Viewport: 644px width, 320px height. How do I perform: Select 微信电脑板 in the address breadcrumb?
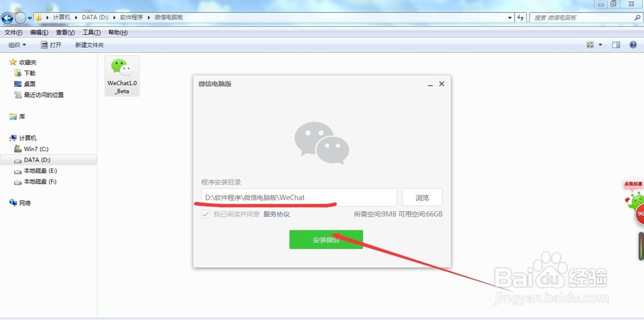(168, 17)
